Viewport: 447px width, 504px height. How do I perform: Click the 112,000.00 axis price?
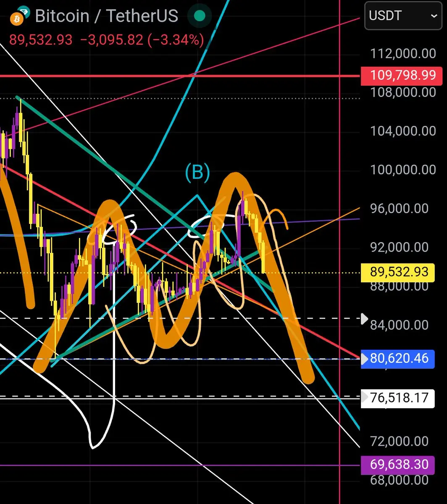tap(403, 54)
